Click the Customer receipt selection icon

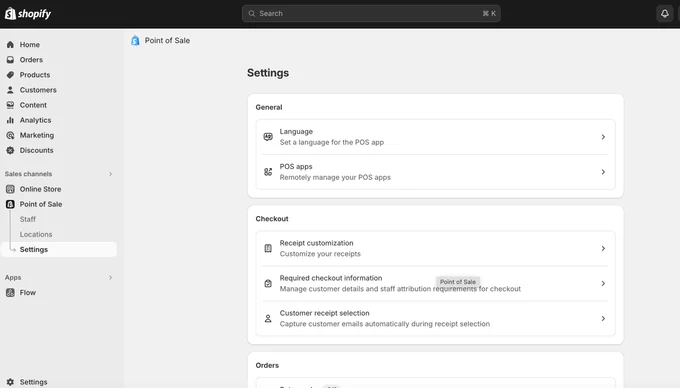tap(268, 319)
